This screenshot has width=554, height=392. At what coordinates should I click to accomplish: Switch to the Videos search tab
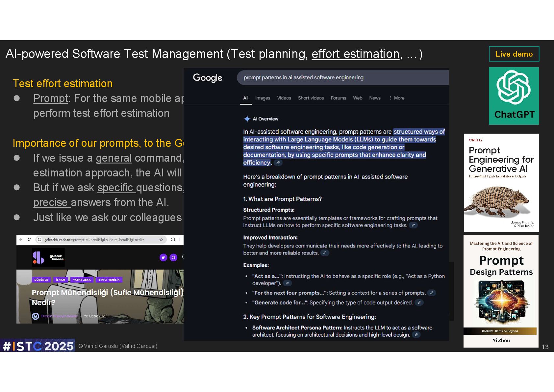(284, 98)
